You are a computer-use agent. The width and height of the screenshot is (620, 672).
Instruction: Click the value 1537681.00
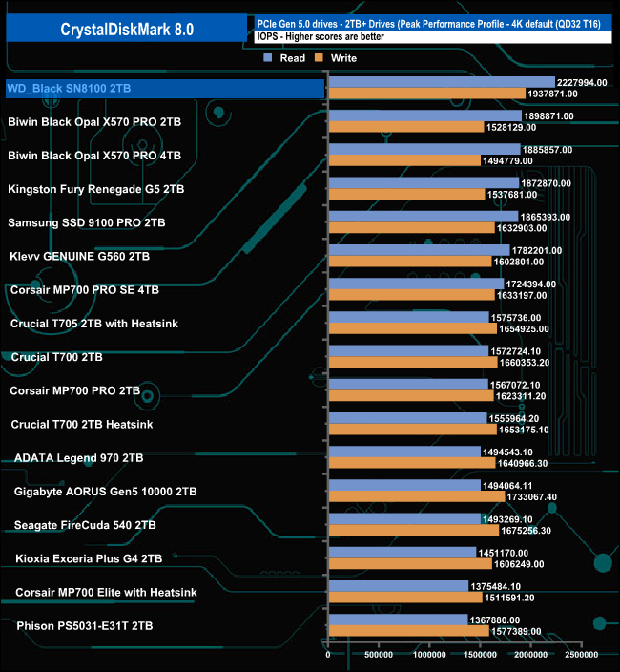[x=512, y=195]
